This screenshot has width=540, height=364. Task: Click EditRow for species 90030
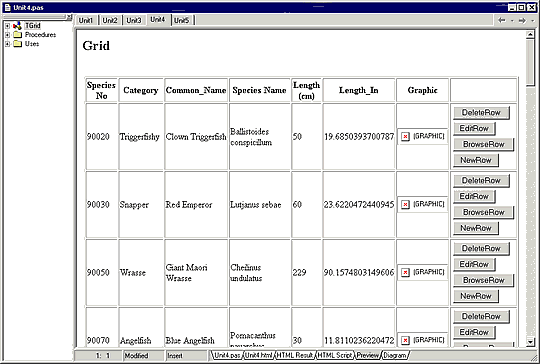(474, 196)
